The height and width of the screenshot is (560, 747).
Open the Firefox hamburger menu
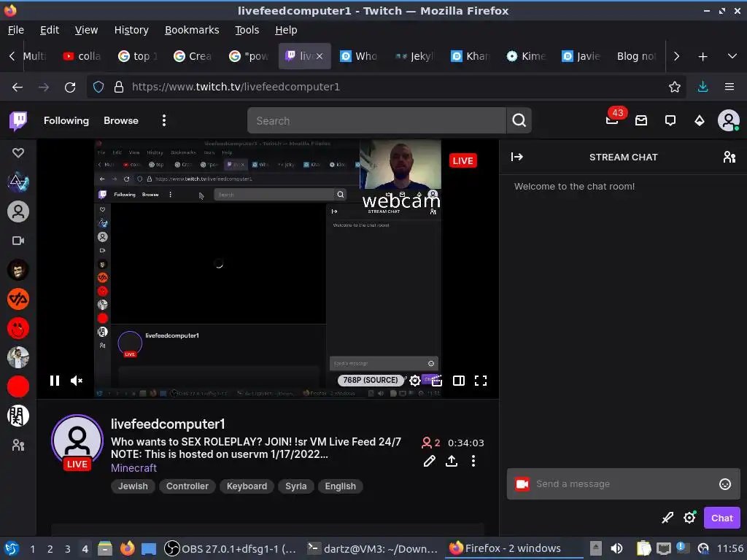tap(729, 87)
